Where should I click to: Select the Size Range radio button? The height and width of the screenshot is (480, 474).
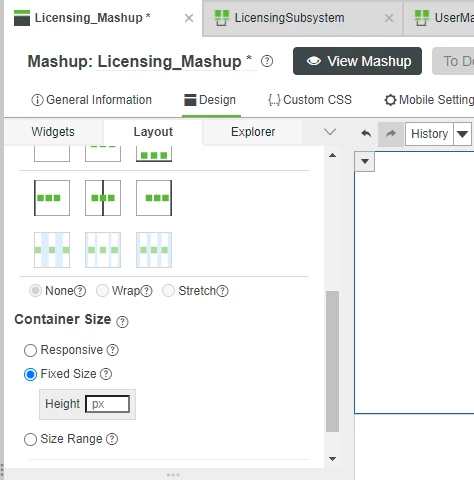click(x=30, y=439)
